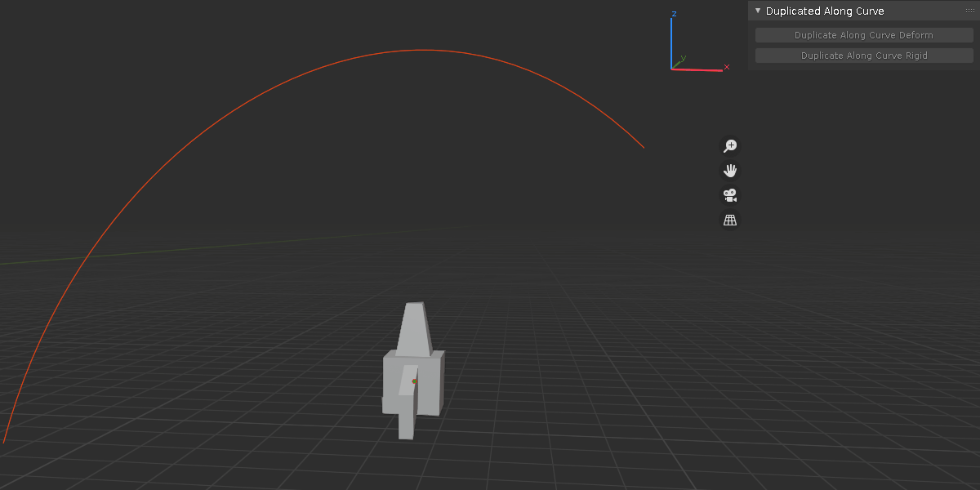Switch orthographic/perspective view grid icon
The width and height of the screenshot is (980, 490).
pyautogui.click(x=730, y=220)
